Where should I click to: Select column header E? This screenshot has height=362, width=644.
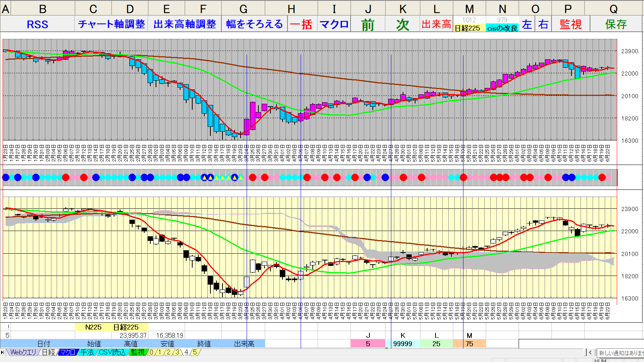pos(167,8)
